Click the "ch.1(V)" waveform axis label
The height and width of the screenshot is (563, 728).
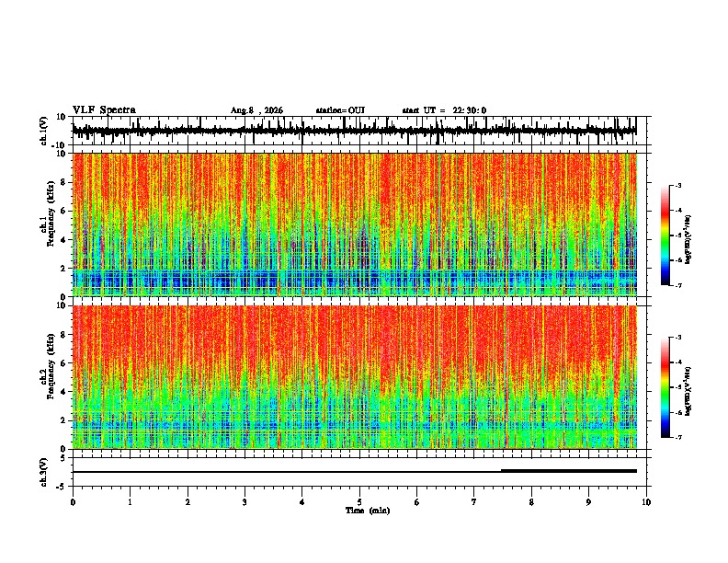pyautogui.click(x=44, y=131)
